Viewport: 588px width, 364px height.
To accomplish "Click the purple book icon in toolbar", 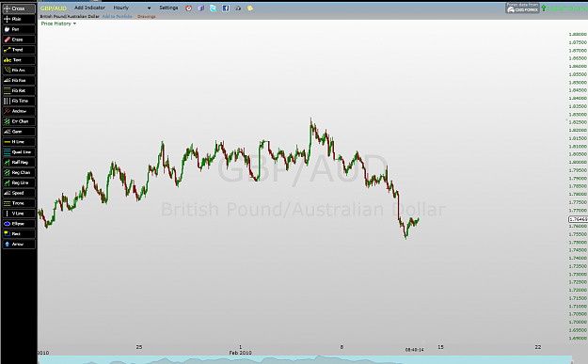I will (201, 8).
